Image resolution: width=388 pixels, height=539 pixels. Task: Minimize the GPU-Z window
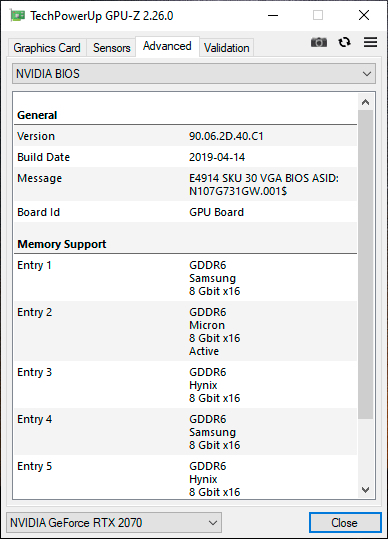[x=273, y=15]
